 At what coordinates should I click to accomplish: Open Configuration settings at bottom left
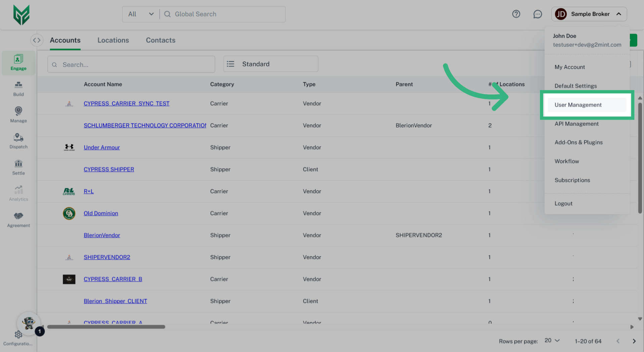[x=18, y=335]
